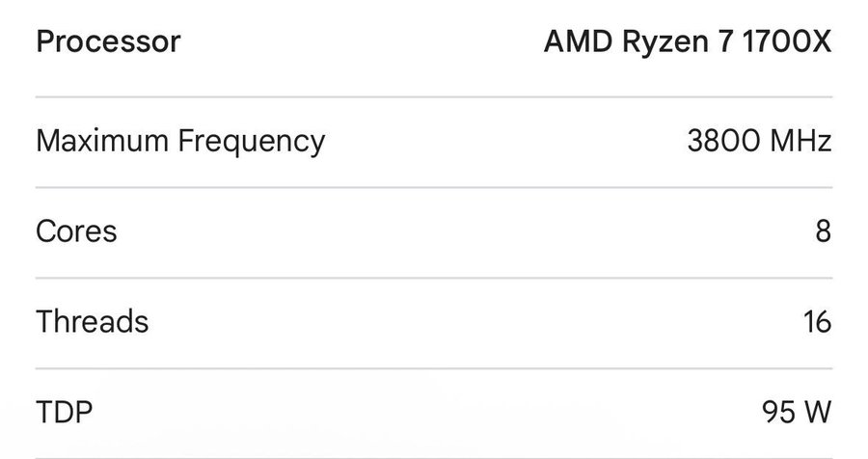Viewport: 868px width, 459px height.
Task: Select the AMD Ryzen 7 1700X value
Action: pyautogui.click(x=687, y=42)
